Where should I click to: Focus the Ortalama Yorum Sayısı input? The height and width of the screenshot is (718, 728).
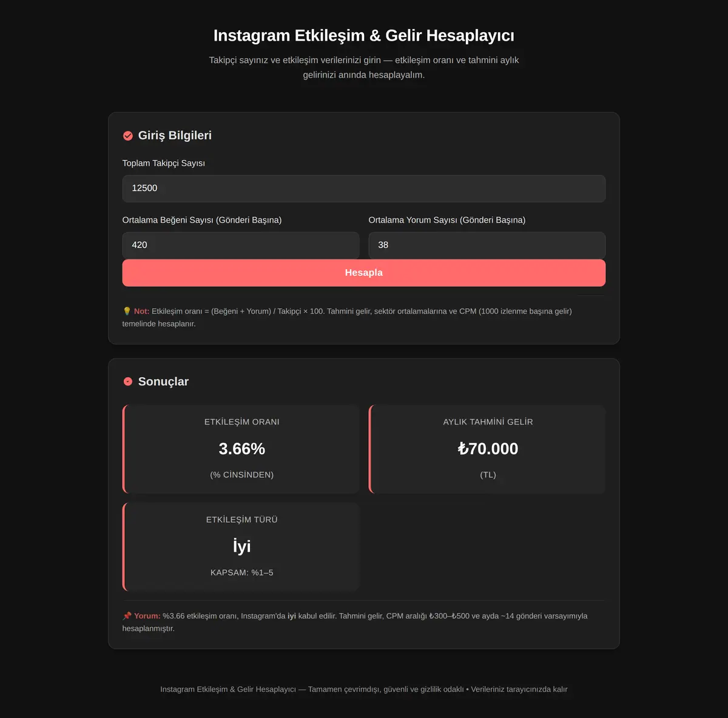[487, 245]
